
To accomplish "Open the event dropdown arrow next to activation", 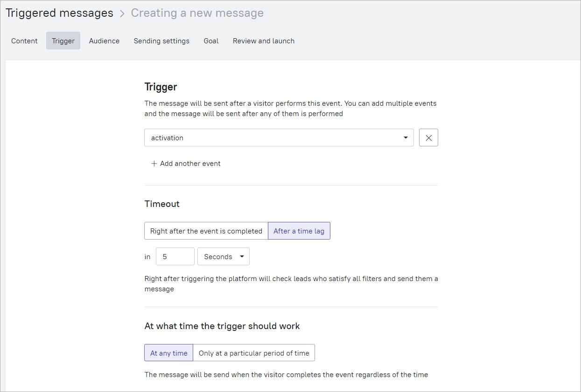I will tap(405, 138).
